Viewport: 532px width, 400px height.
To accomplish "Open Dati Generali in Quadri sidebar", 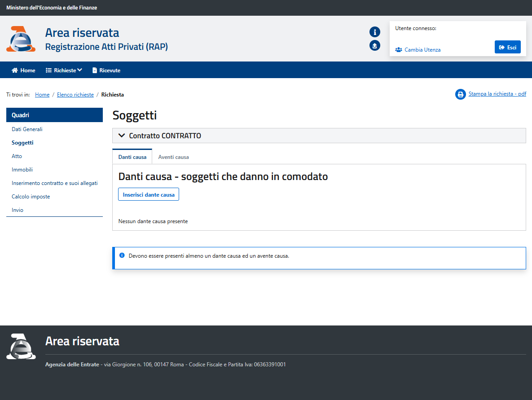I will pyautogui.click(x=27, y=129).
